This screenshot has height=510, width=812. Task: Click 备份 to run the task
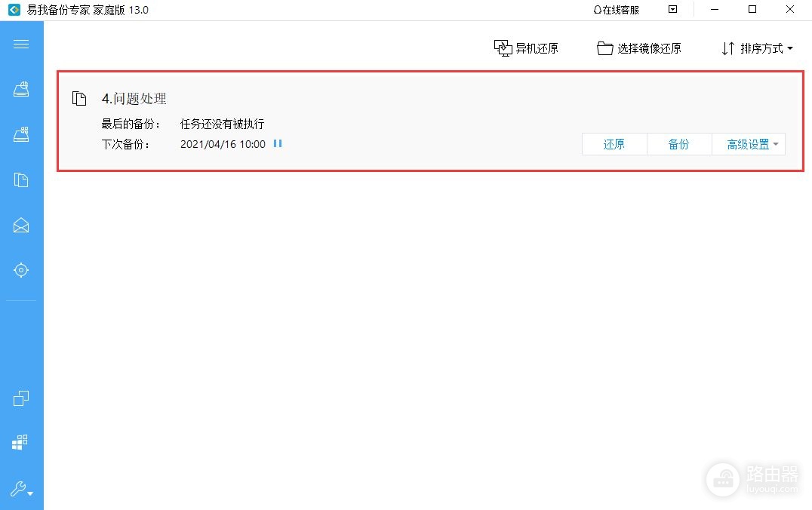679,144
